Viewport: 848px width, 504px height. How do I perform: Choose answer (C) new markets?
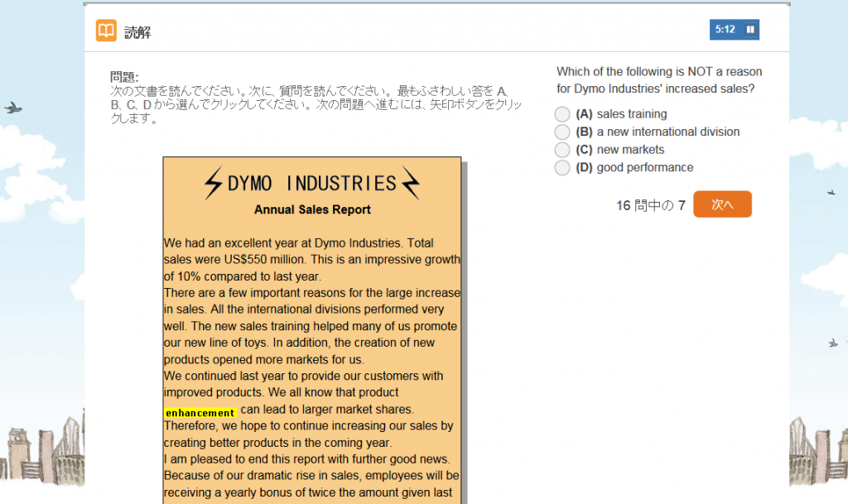point(562,150)
